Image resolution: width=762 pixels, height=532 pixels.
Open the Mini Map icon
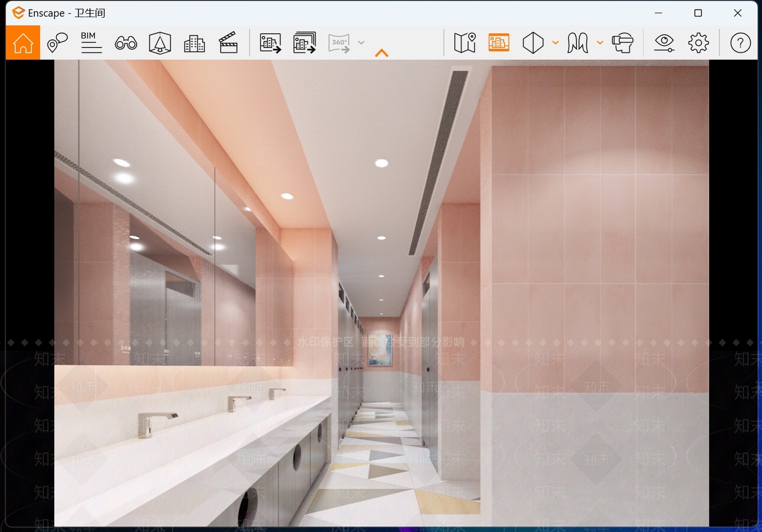pyautogui.click(x=465, y=43)
